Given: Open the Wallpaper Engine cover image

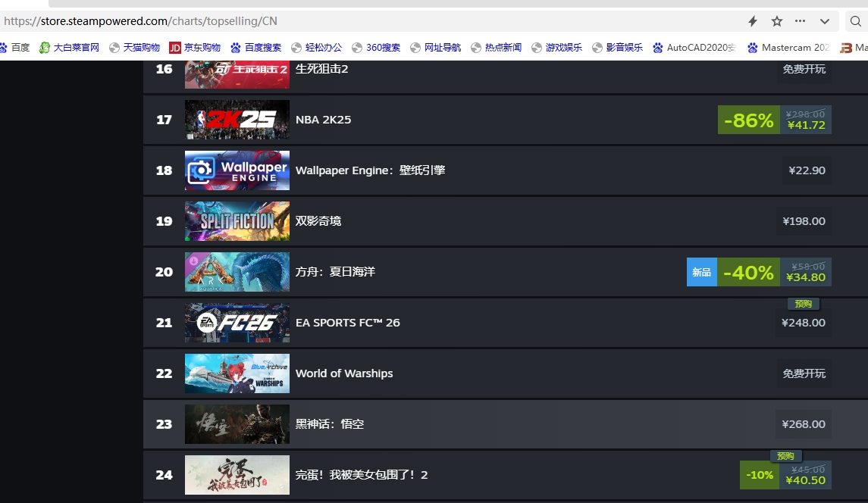Looking at the screenshot, I should click(237, 170).
